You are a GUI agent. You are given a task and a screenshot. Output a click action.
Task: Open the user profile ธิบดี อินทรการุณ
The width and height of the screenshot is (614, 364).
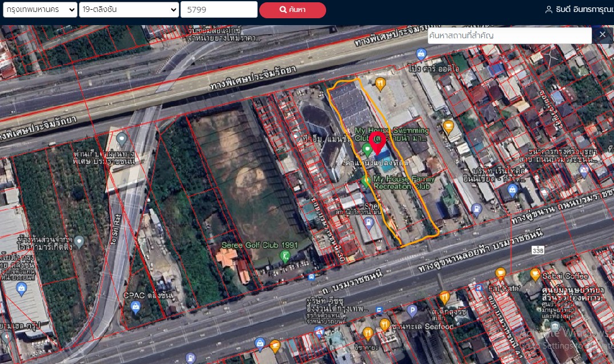pos(580,9)
